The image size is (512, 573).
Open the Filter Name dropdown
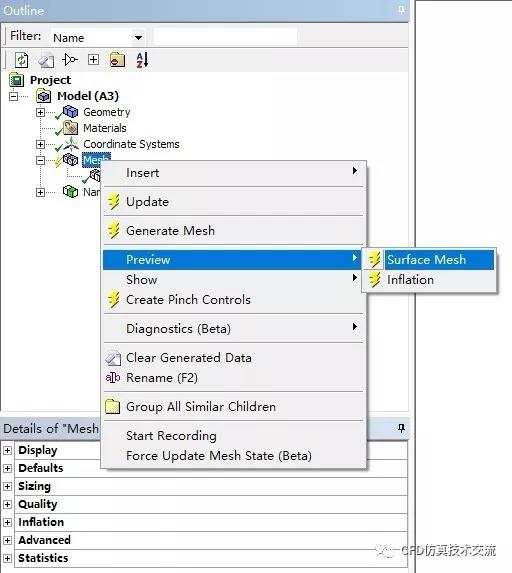(138, 38)
